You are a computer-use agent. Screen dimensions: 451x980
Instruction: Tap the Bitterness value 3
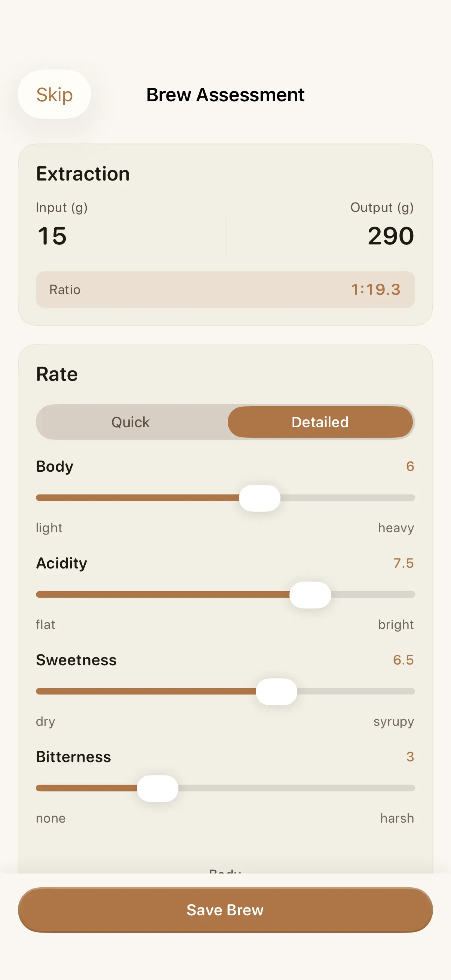click(409, 757)
